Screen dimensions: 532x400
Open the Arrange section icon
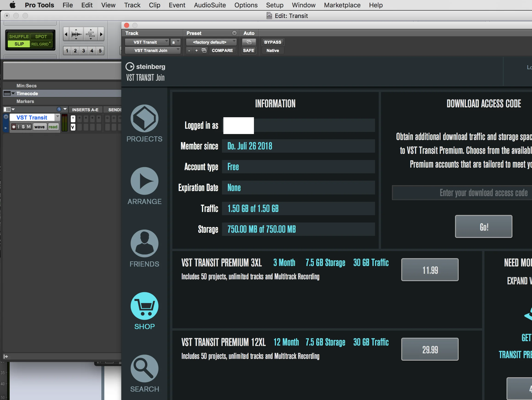pyautogui.click(x=144, y=181)
